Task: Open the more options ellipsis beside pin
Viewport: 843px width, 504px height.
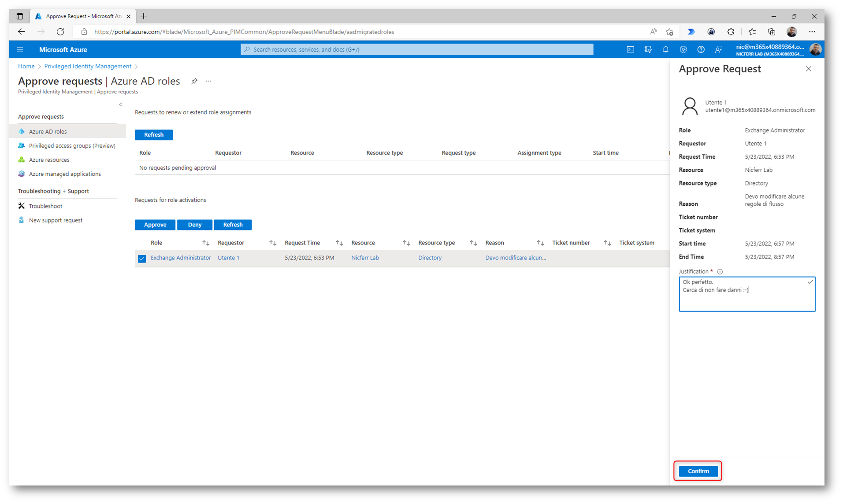Action: (x=208, y=81)
